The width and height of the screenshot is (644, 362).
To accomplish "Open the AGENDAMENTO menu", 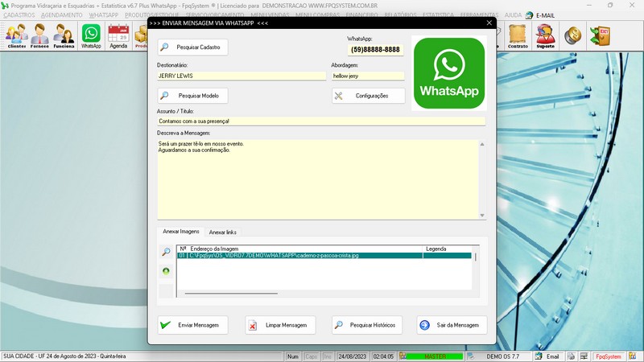I will 62,14.
